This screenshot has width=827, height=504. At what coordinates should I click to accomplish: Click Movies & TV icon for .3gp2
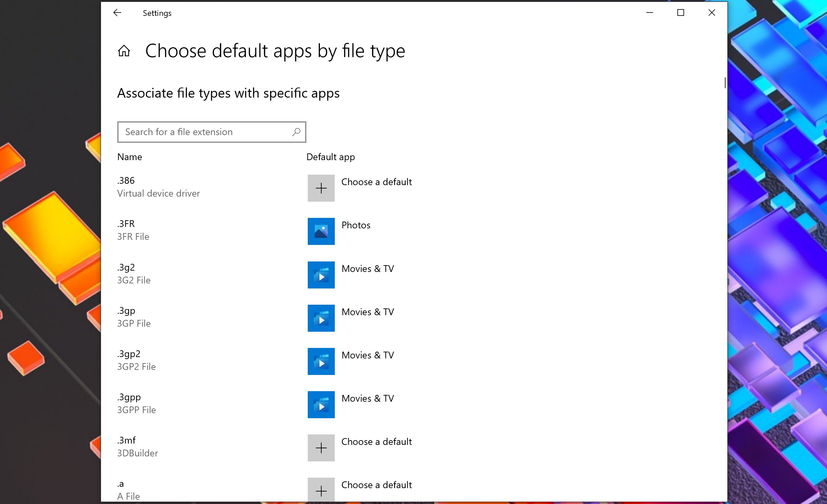(x=321, y=361)
